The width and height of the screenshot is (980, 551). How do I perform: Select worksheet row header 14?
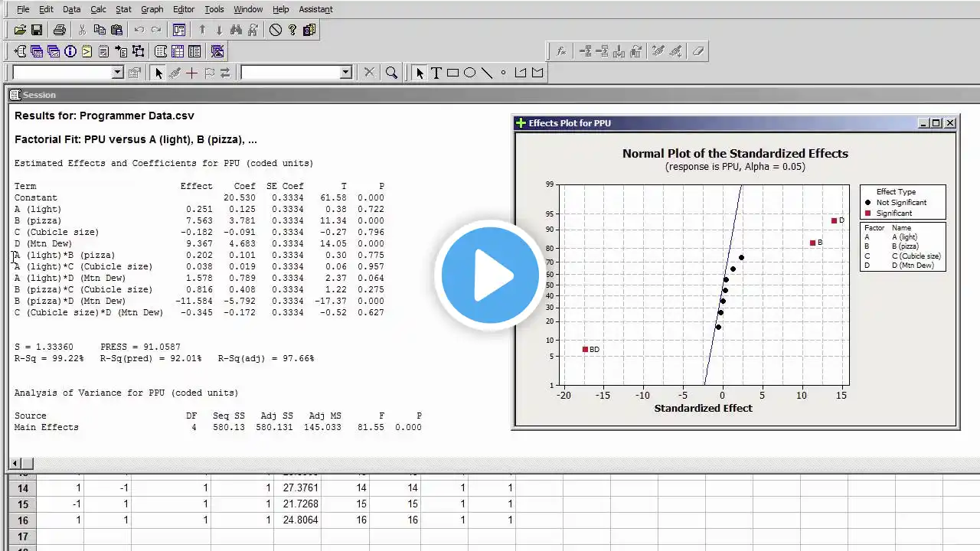(x=22, y=488)
